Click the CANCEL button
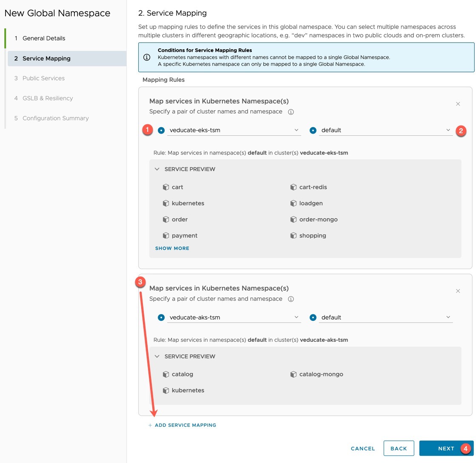Image resolution: width=476 pixels, height=463 pixels. tap(363, 449)
